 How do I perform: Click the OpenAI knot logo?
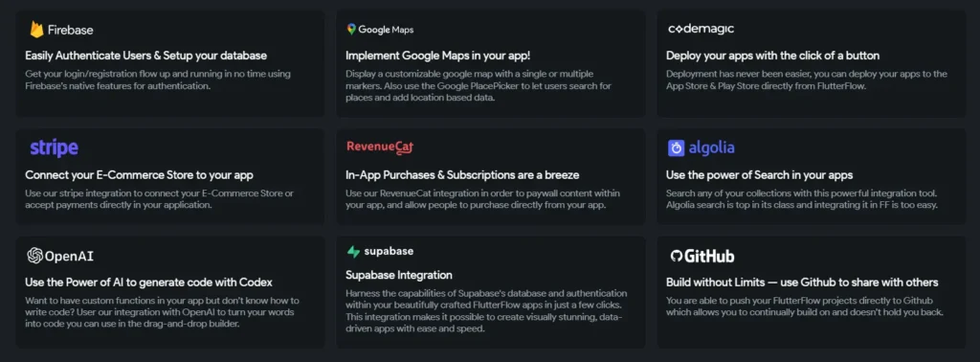(35, 255)
